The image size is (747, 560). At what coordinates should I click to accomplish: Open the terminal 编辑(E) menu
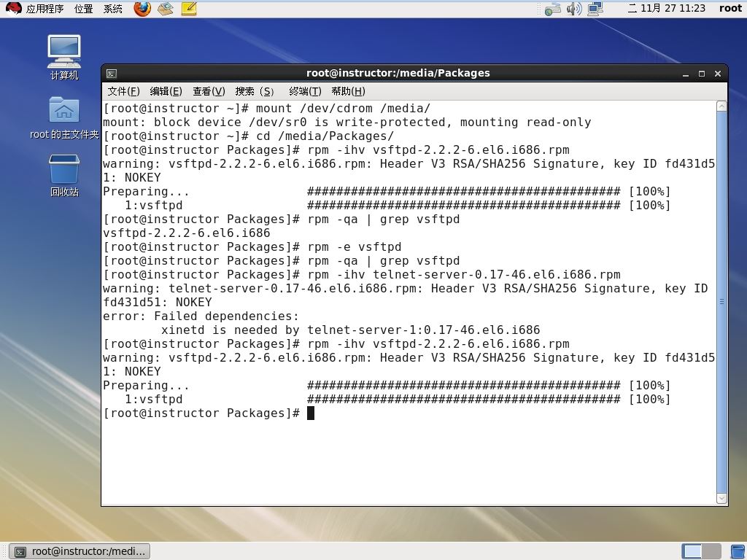166,91
